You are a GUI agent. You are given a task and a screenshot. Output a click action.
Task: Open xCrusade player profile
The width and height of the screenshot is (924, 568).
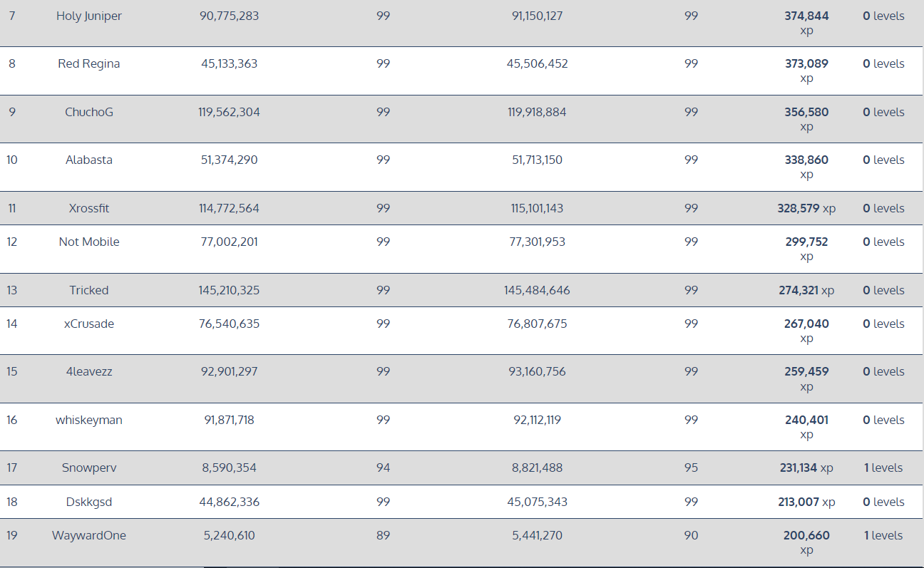coord(89,324)
